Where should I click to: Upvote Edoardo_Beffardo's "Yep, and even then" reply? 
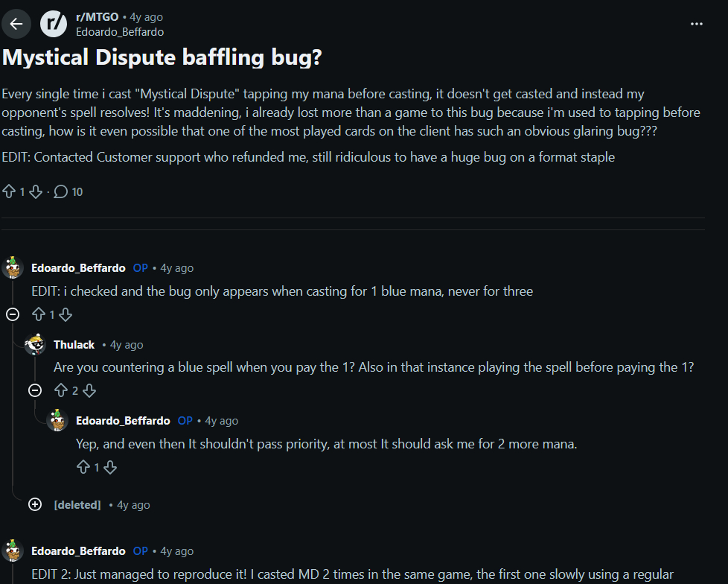point(83,468)
